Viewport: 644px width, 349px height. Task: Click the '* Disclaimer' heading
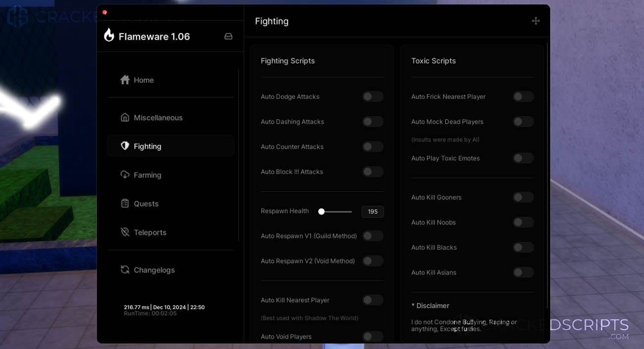[x=430, y=306]
